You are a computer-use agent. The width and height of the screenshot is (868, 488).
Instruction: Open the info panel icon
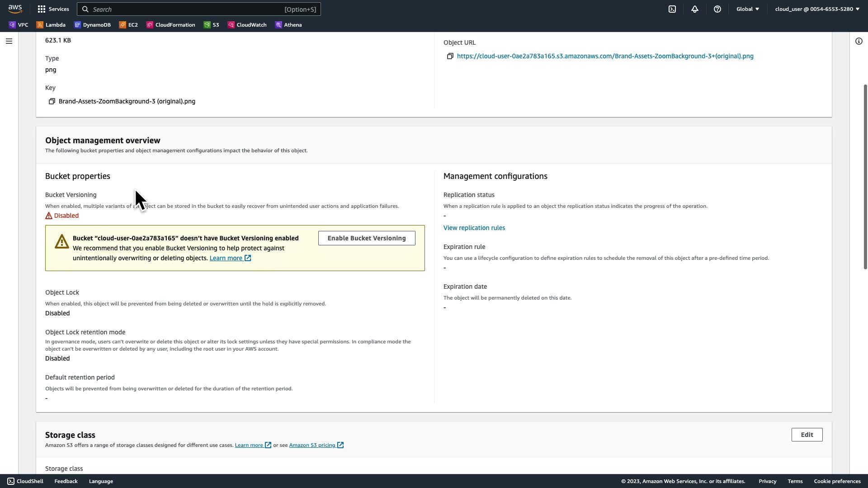tap(859, 41)
